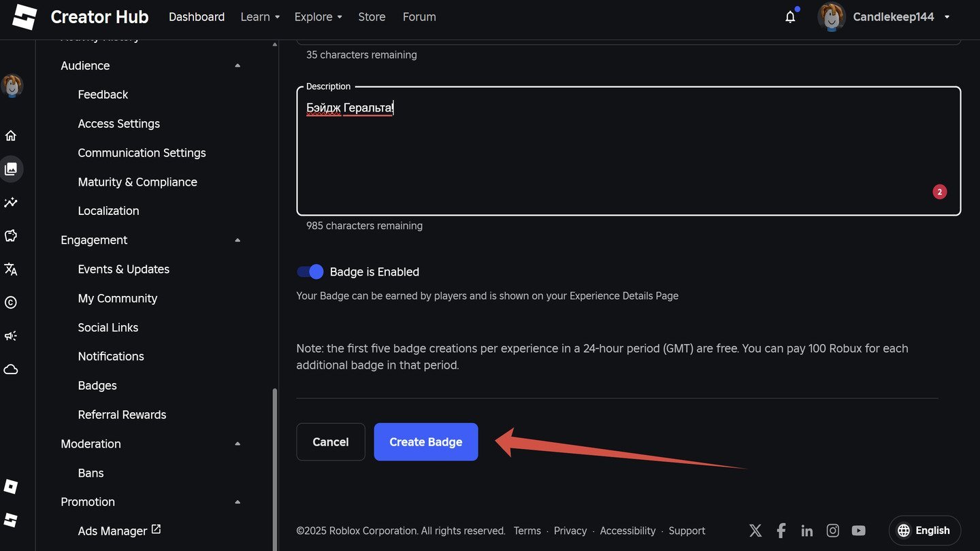
Task: Open the home icon in left rail
Action: 11,135
